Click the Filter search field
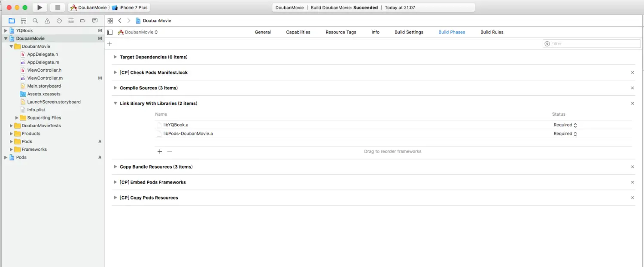644x267 pixels. click(592, 44)
